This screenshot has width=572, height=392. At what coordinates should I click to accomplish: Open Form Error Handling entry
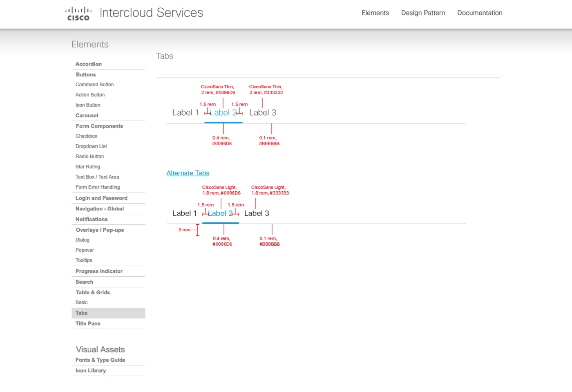(98, 187)
